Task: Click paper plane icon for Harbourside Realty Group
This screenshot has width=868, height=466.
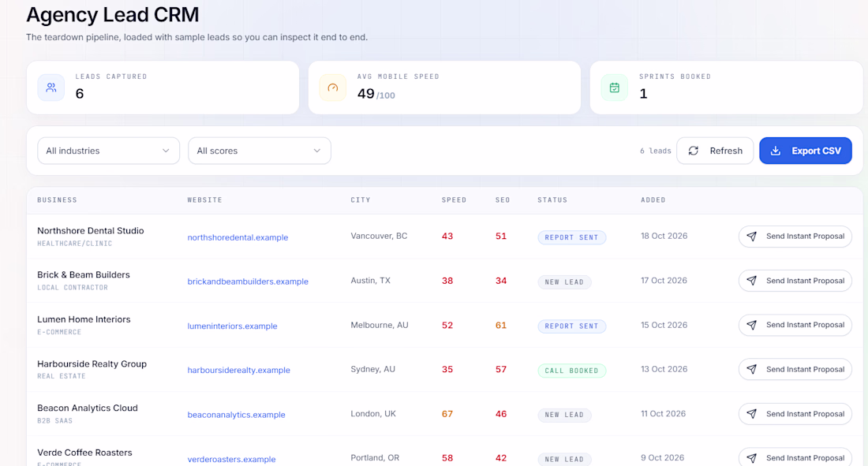Action: click(751, 369)
